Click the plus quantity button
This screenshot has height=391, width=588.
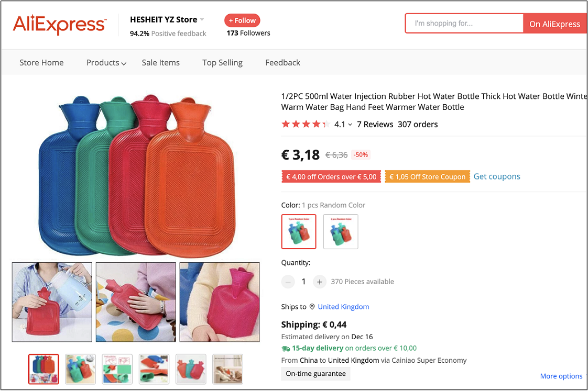pyautogui.click(x=320, y=282)
